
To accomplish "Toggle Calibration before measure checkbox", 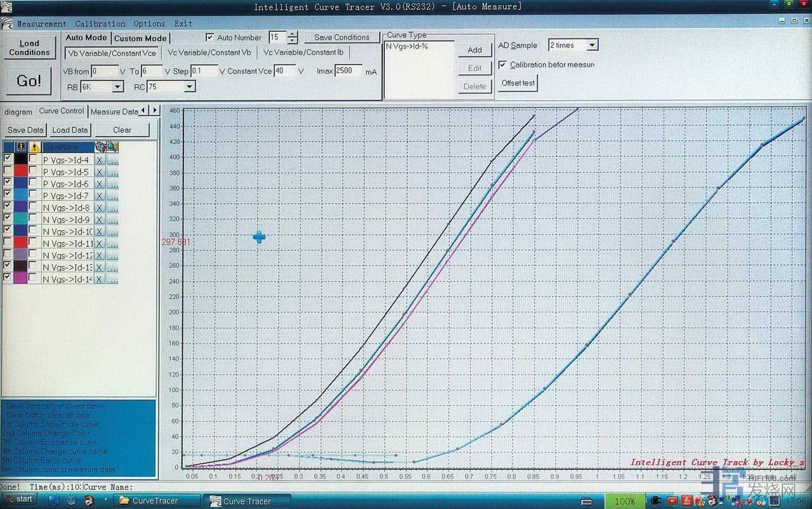I will 502,65.
